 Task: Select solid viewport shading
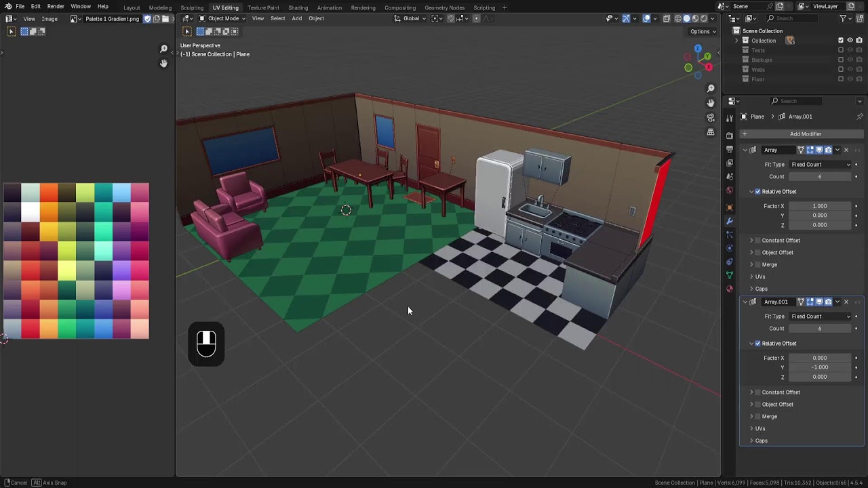[686, 18]
